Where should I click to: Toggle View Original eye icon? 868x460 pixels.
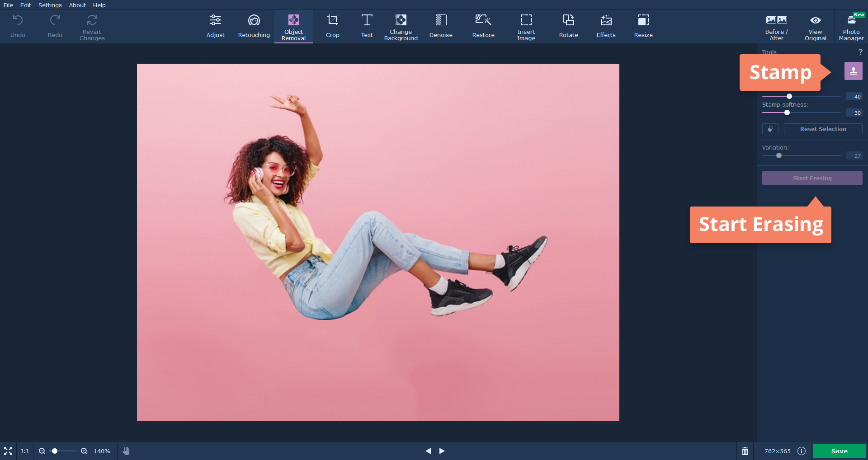coord(815,20)
